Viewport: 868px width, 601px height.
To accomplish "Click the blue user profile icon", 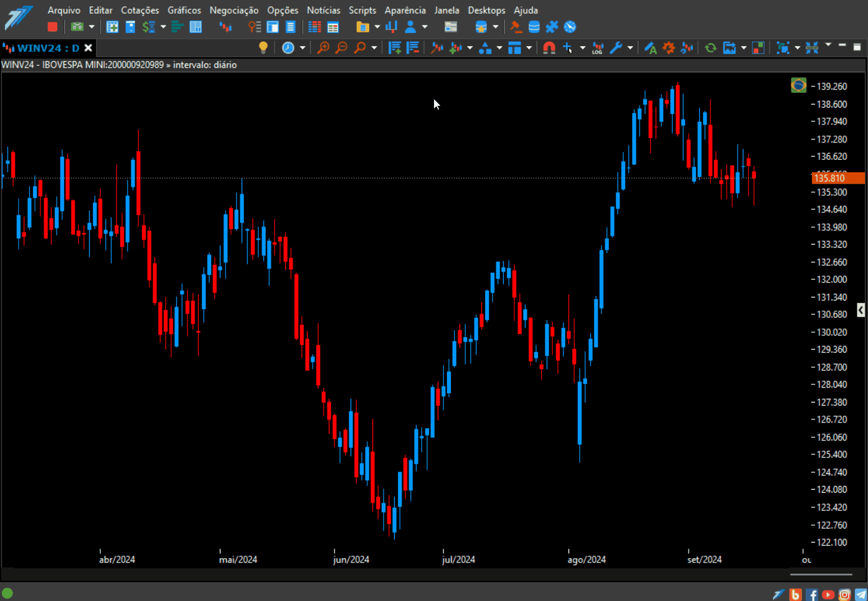I will (x=410, y=27).
